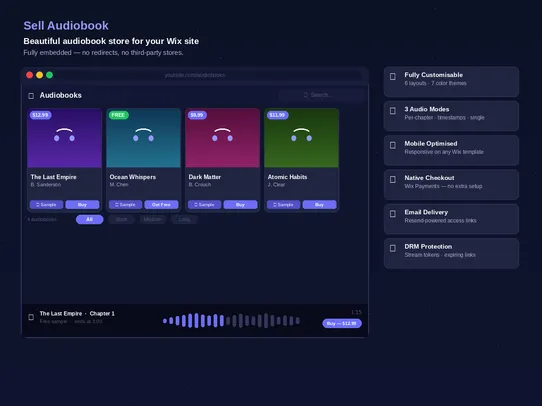This screenshot has width=542, height=406.
Task: Click the Email Delivery feature icon
Action: (x=393, y=214)
